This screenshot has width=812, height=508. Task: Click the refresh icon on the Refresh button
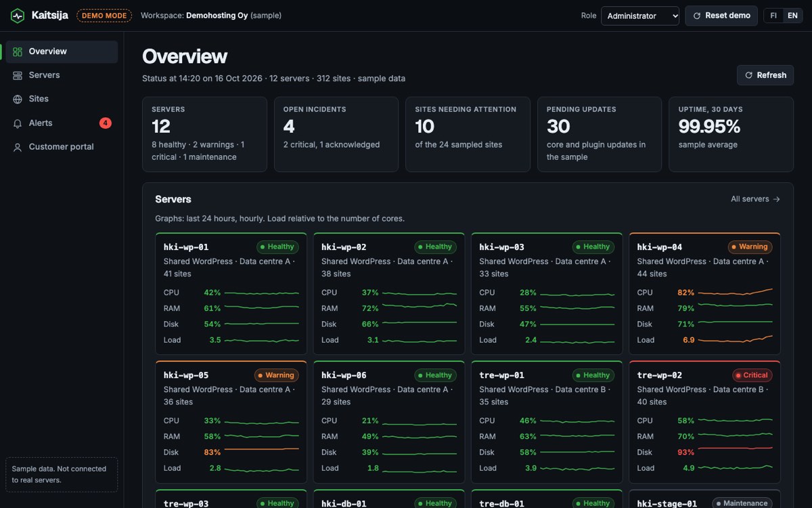748,75
